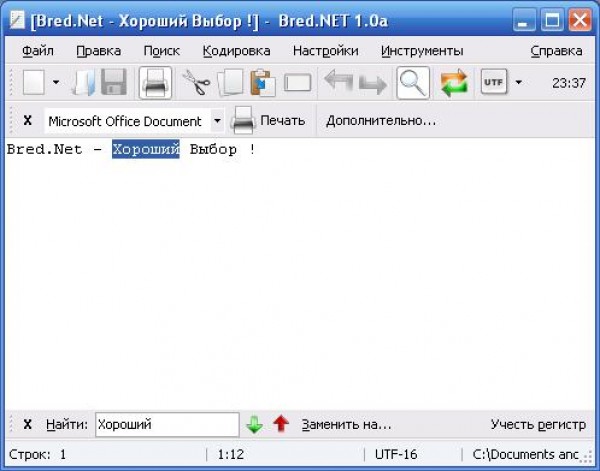This screenshot has width=600, height=471.
Task: Open the Microsoft Office Document printer dropdown
Action: tap(217, 121)
